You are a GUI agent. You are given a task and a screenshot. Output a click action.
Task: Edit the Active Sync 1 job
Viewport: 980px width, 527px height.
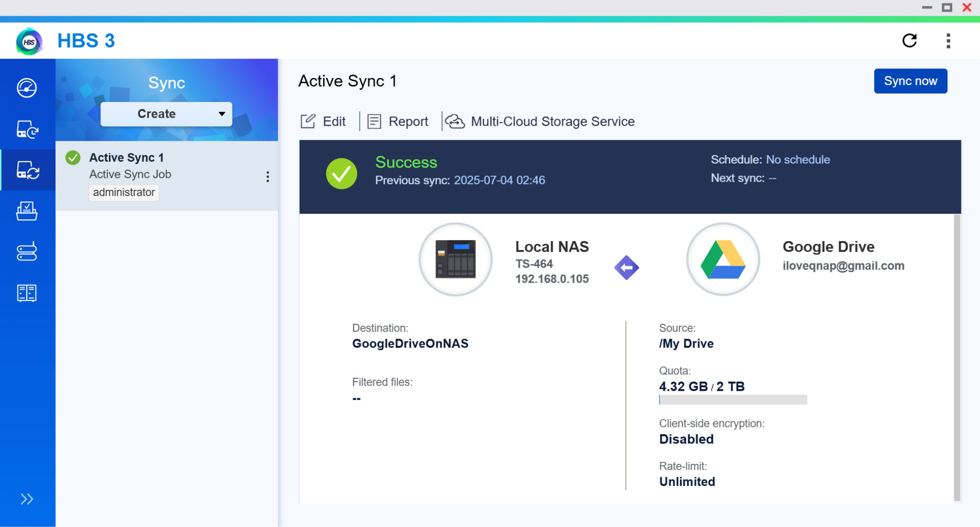tap(323, 121)
